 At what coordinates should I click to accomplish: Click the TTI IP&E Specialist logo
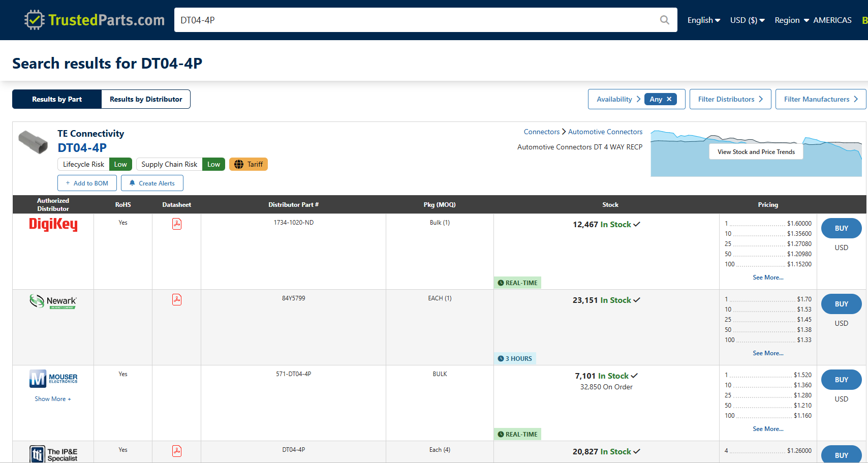pos(53,454)
